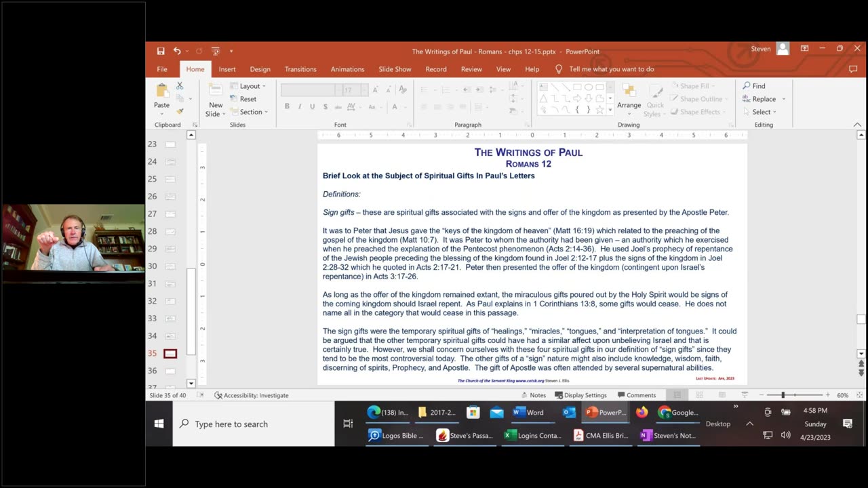Image resolution: width=868 pixels, height=488 pixels.
Task: Start slide show from beginning icon
Action: [x=216, y=51]
